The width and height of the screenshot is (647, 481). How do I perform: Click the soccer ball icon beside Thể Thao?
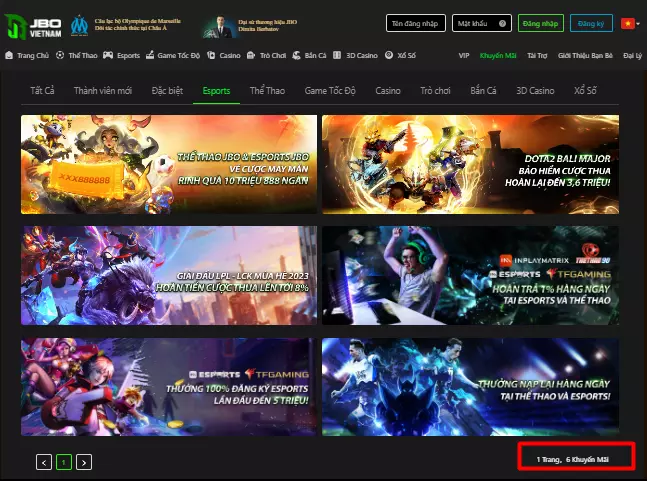click(x=60, y=55)
